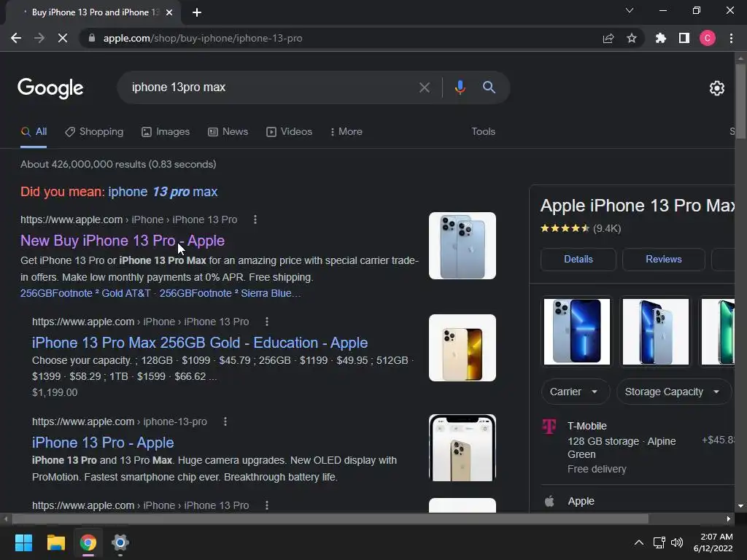Open Settings app from taskbar

click(120, 542)
